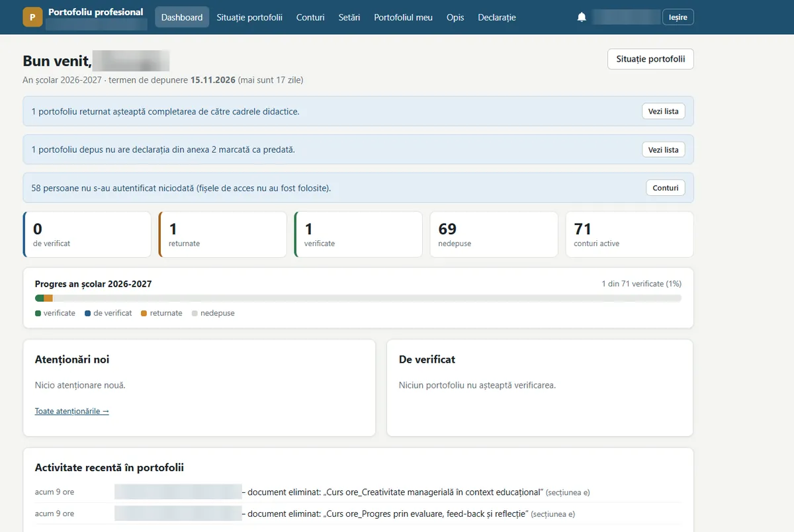Screen dimensions: 794x532
Task: Click the school year progress bar
Action: point(358,298)
